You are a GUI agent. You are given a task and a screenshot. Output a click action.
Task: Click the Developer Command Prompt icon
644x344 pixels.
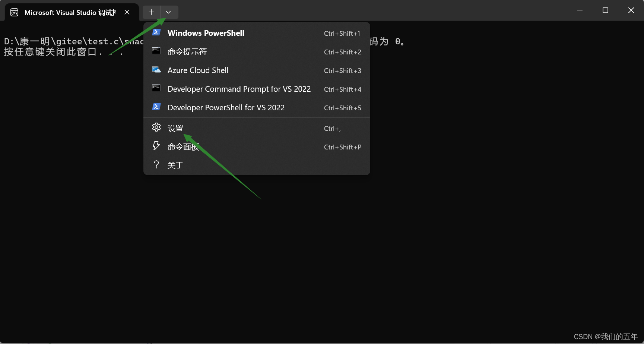156,88
